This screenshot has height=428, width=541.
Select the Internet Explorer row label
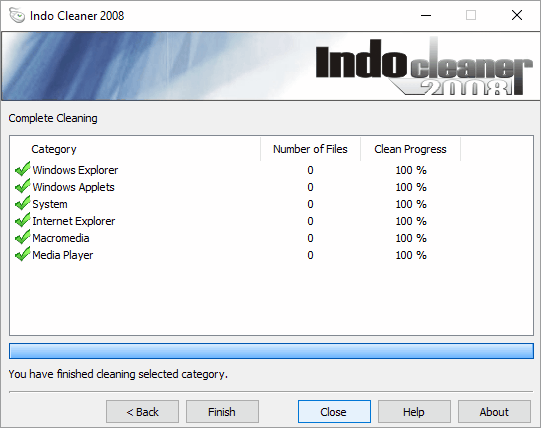74,221
